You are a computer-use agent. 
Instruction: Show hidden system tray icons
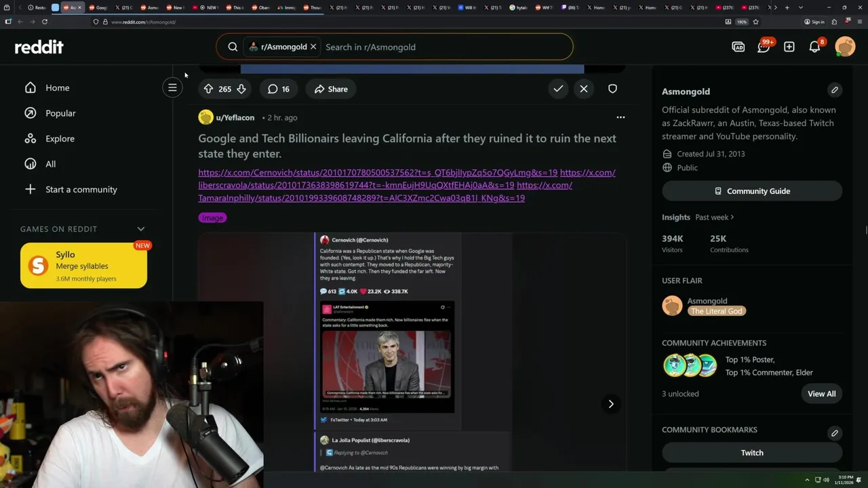coord(807,480)
